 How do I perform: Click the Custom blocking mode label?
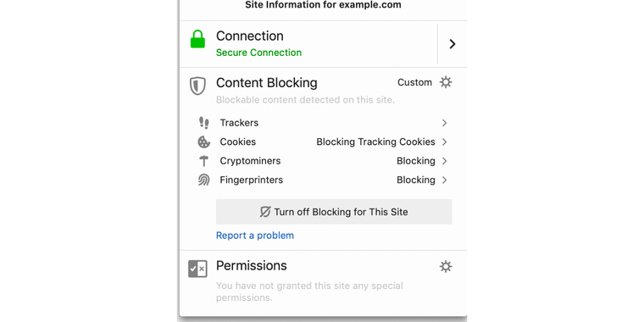click(414, 82)
